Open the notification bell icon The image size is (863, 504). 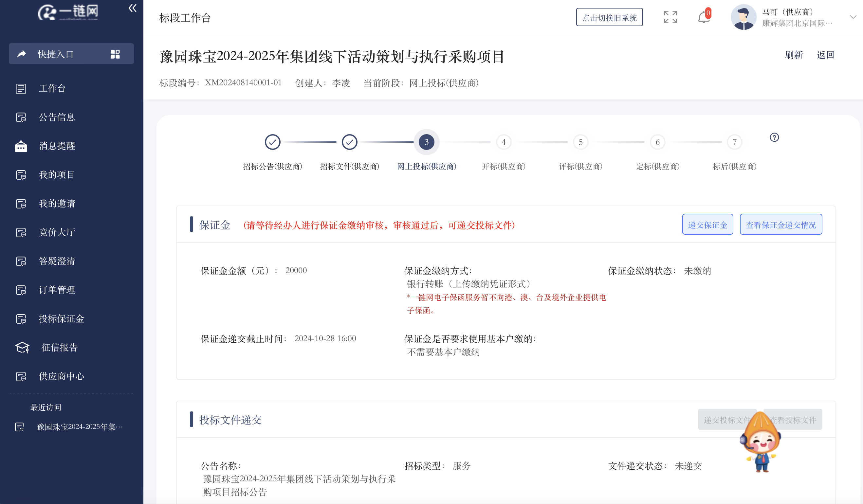704,17
